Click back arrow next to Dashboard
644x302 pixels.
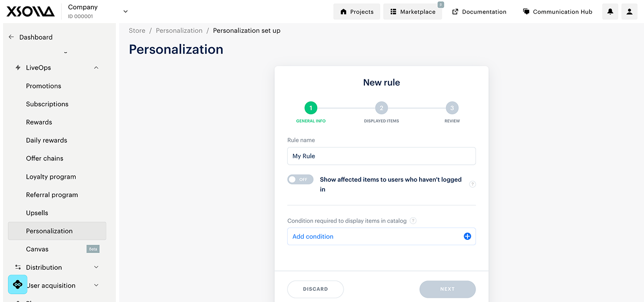pos(11,37)
